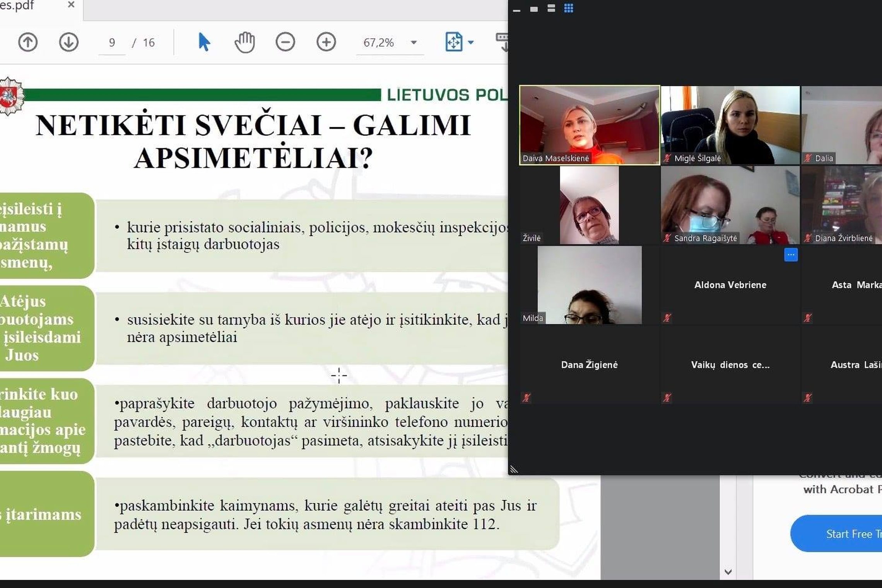Go to next page with down arrow
882x588 pixels.
point(69,42)
